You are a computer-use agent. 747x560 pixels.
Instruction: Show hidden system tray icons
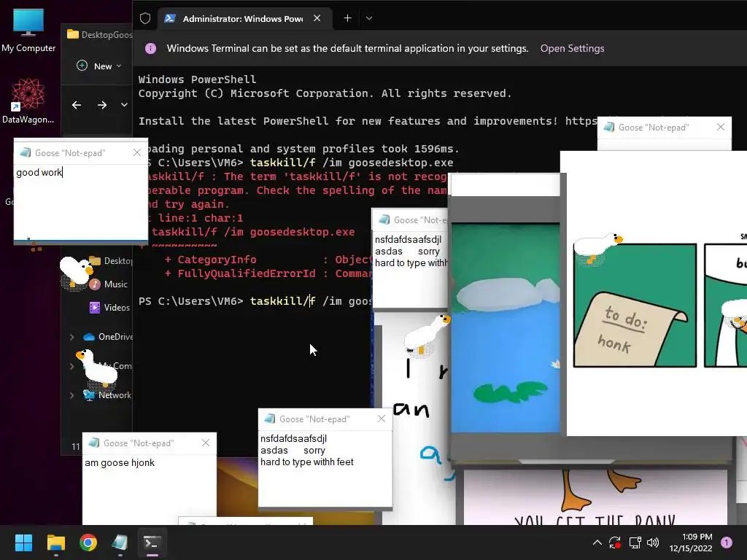pyautogui.click(x=597, y=542)
